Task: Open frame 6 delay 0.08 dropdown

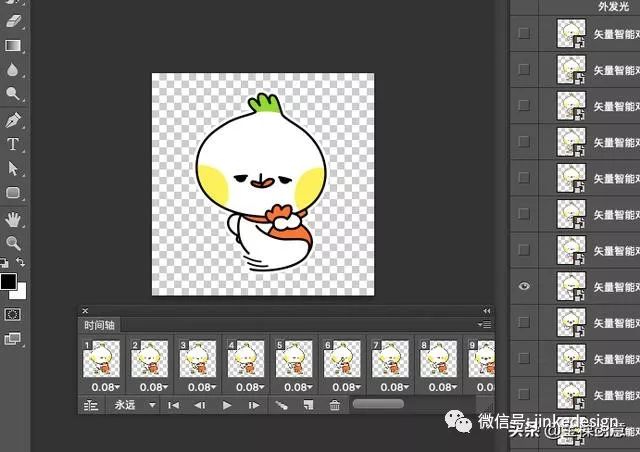Action: (x=346, y=387)
